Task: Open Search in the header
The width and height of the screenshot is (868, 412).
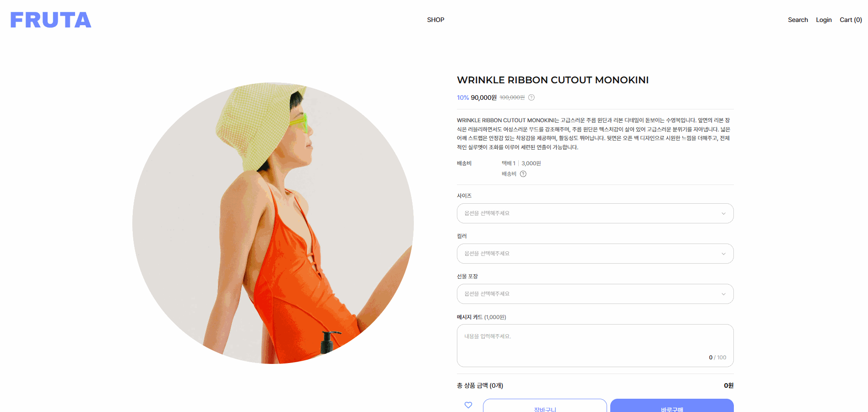Action: pyautogui.click(x=797, y=20)
